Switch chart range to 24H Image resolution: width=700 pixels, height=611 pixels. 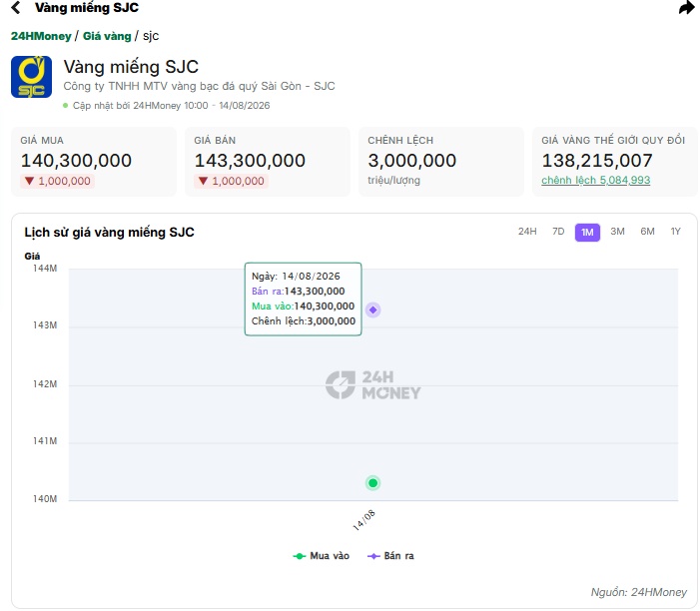pos(527,232)
